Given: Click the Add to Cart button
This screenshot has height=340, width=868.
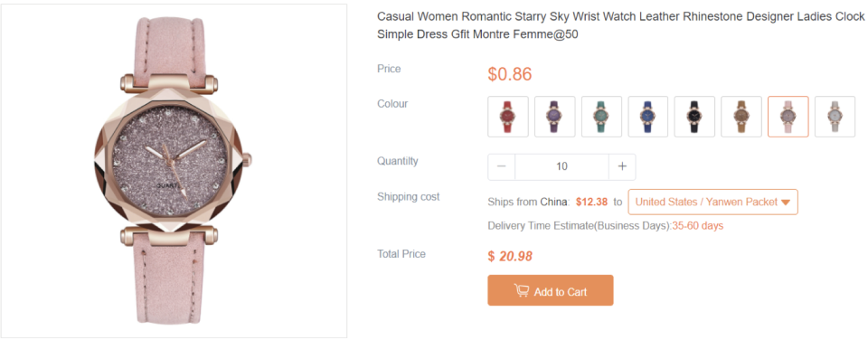Looking at the screenshot, I should [x=551, y=290].
